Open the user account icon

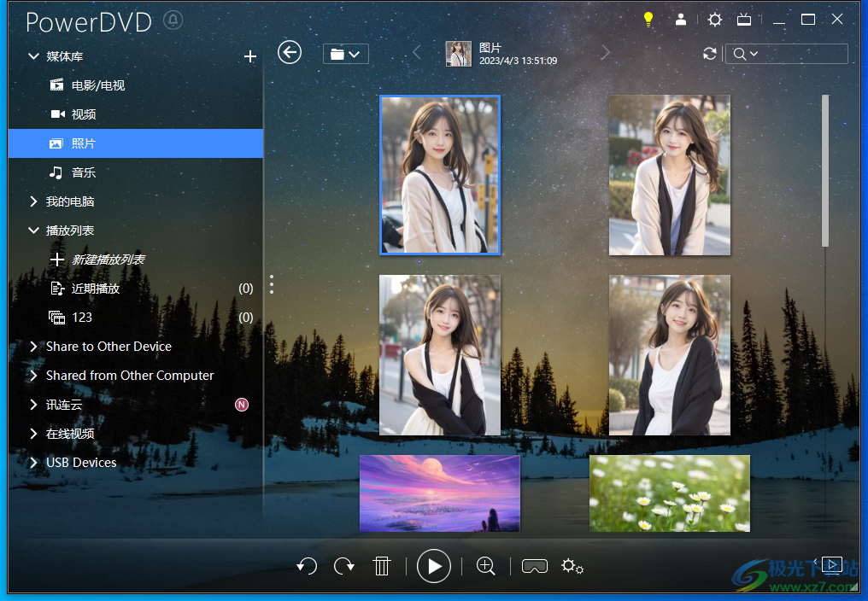[681, 20]
